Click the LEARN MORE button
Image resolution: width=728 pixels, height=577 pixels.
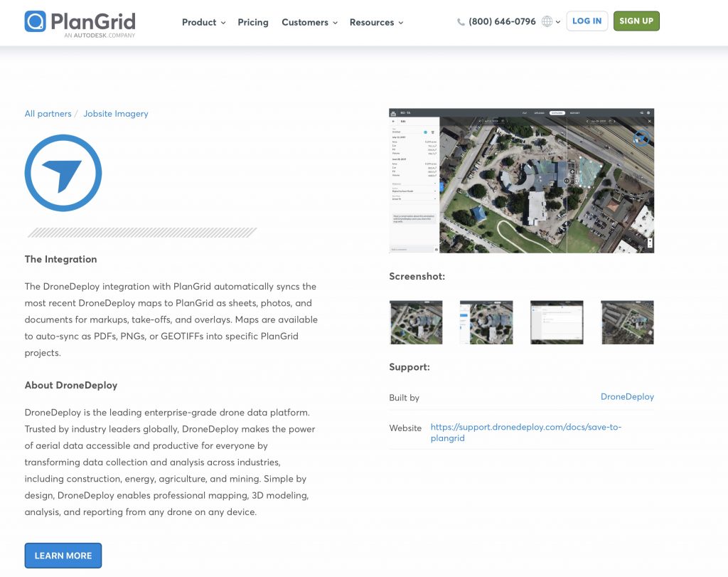(x=63, y=556)
